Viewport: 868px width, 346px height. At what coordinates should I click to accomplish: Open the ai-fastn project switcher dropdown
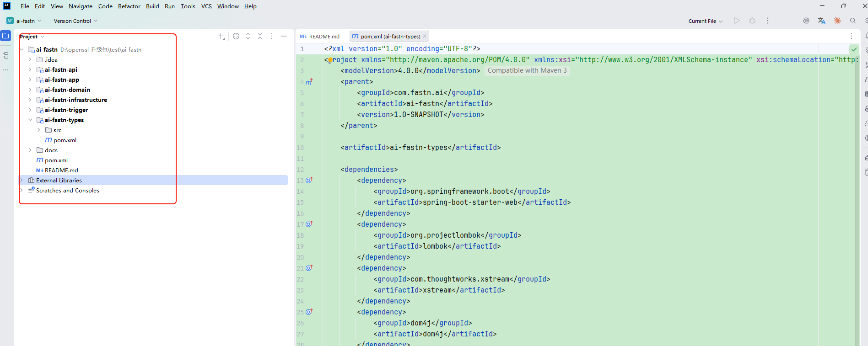24,21
